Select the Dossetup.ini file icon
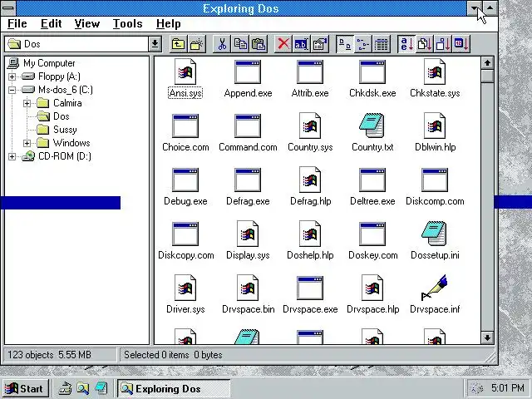The image size is (532, 399). (x=434, y=233)
